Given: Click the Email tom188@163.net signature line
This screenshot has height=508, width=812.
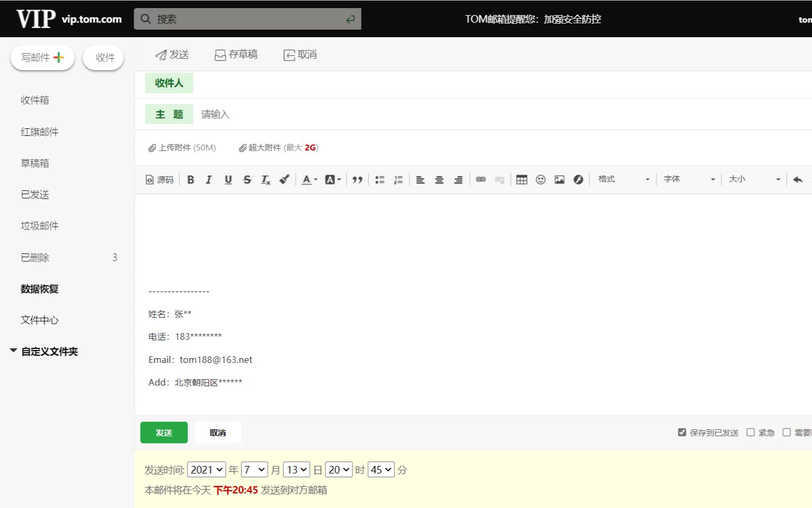Looking at the screenshot, I should click(200, 360).
